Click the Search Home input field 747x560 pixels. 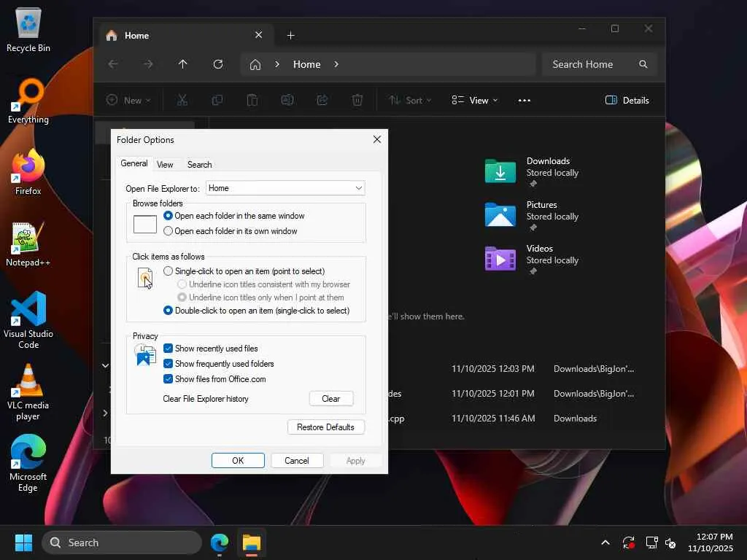click(x=591, y=64)
